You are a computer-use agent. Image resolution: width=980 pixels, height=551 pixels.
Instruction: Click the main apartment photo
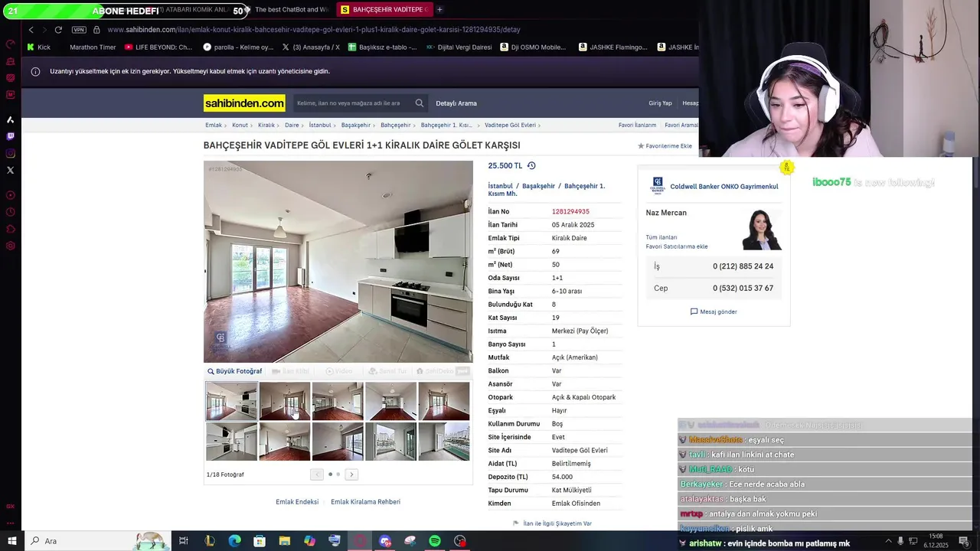point(338,262)
